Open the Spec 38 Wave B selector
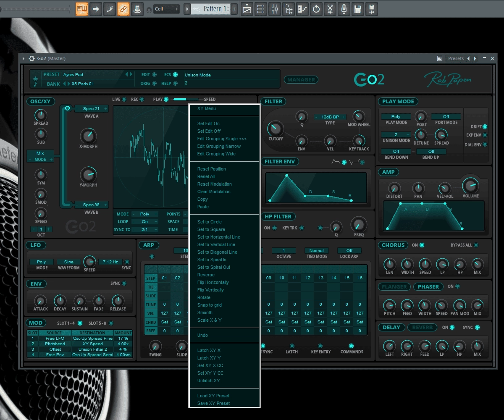 tap(91, 205)
